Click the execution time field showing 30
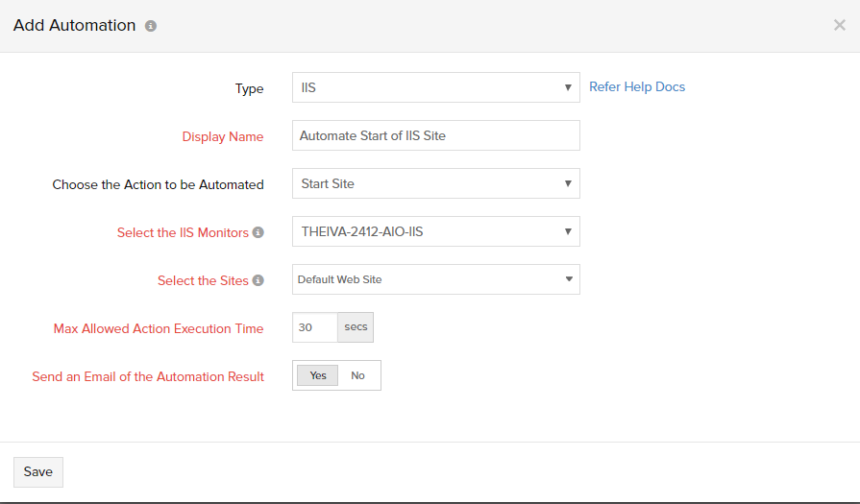 click(x=315, y=327)
